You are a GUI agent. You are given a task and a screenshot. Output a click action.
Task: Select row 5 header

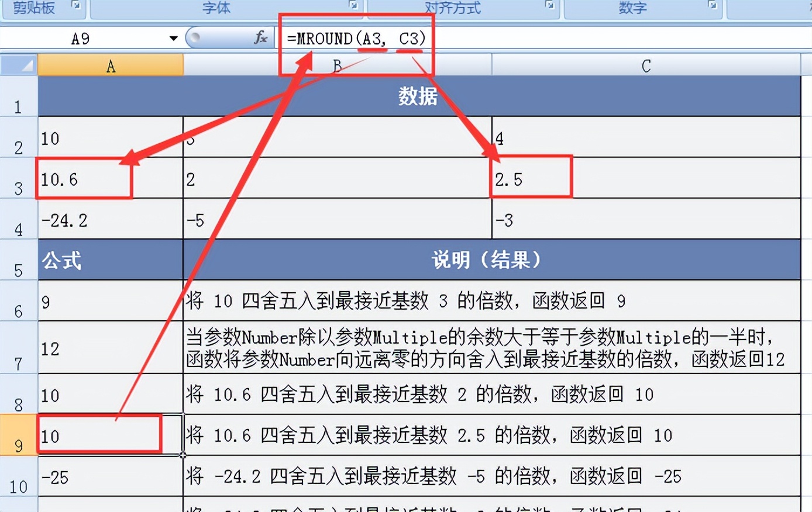pyautogui.click(x=19, y=260)
